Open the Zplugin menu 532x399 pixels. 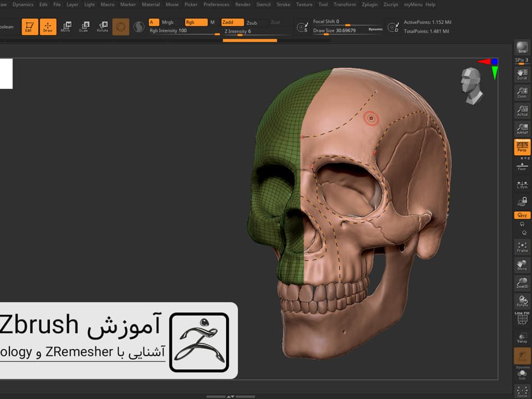[x=370, y=4]
